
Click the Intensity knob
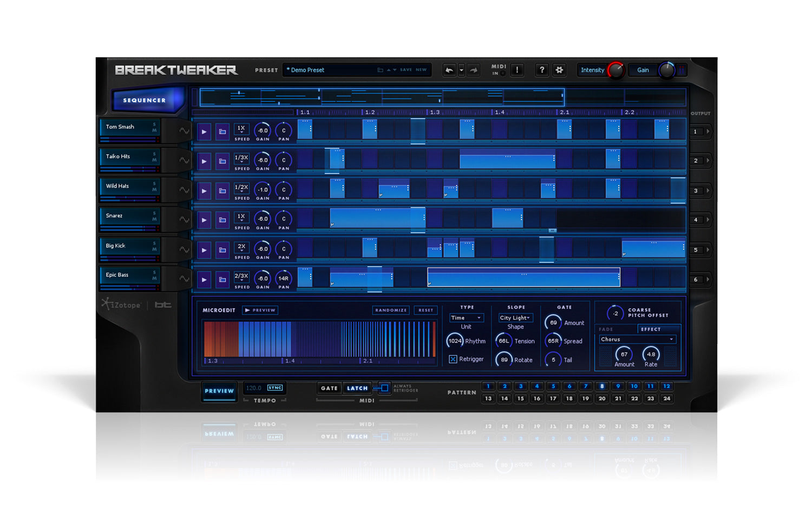tap(615, 70)
